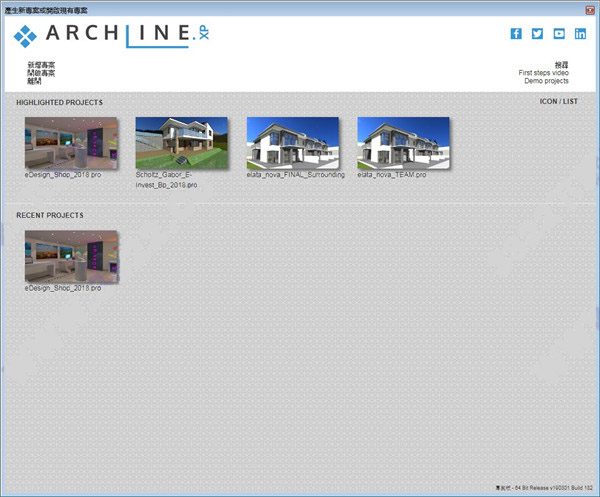Viewport: 600px width, 497px height.
Task: Open elata_nova_TEAM project thumbnail
Action: (x=403, y=143)
